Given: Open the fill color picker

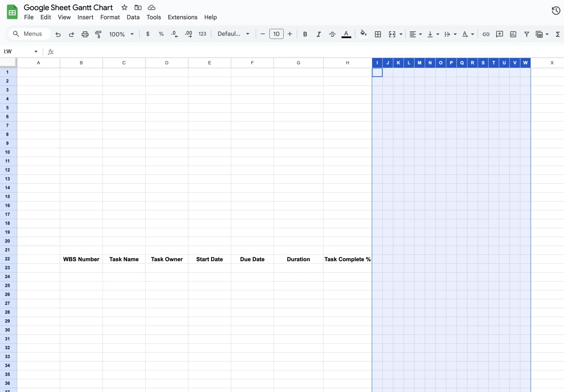Looking at the screenshot, I should click(363, 34).
